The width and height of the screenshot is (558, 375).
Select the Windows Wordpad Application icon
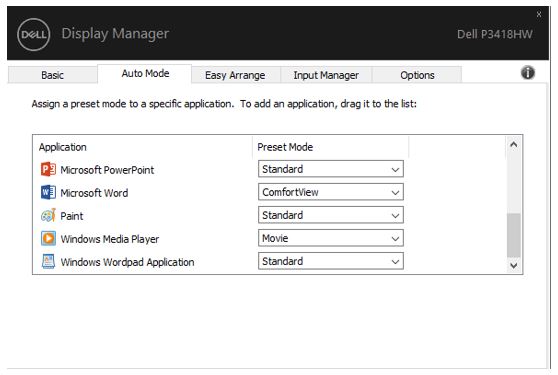[48, 262]
